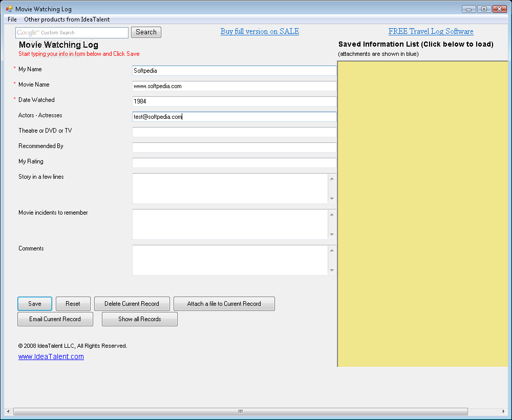Click the Reset button

click(x=73, y=304)
